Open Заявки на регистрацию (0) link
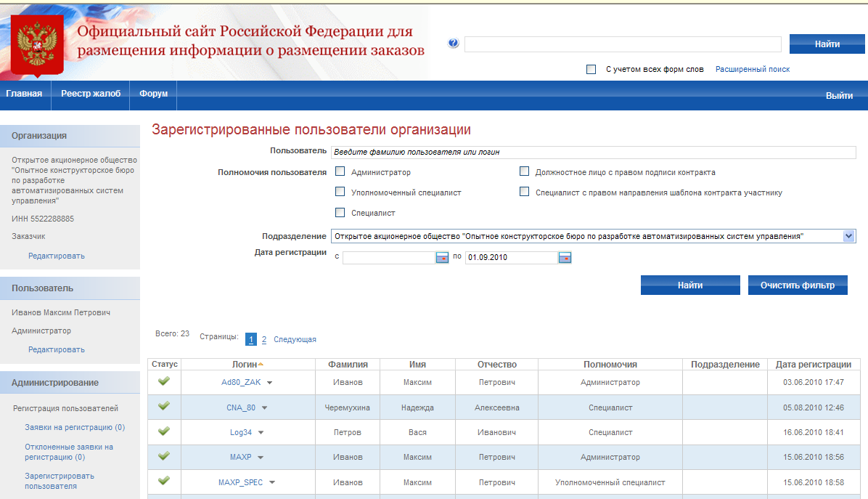868x499 pixels. coord(75,427)
